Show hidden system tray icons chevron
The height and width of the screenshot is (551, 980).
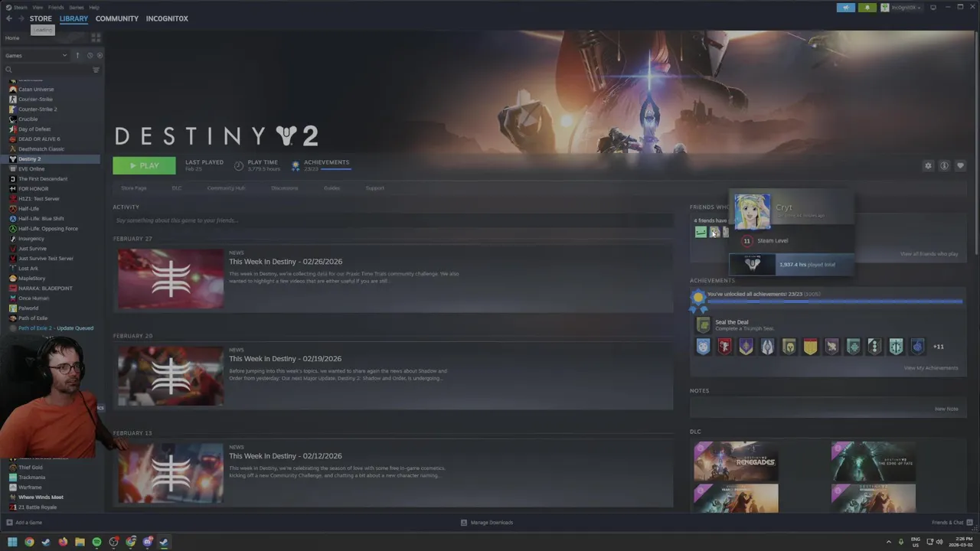(x=888, y=542)
